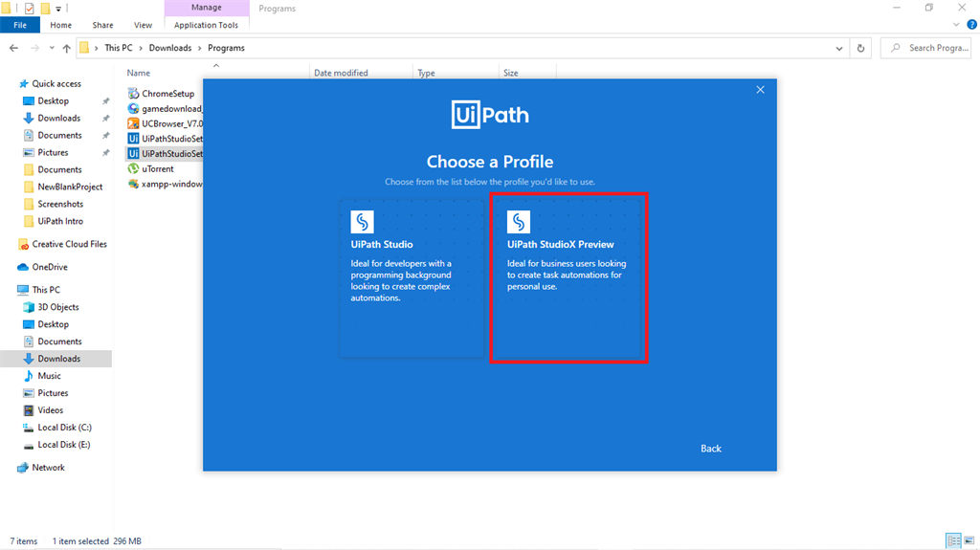Expand the address bar history dropdown

(838, 48)
